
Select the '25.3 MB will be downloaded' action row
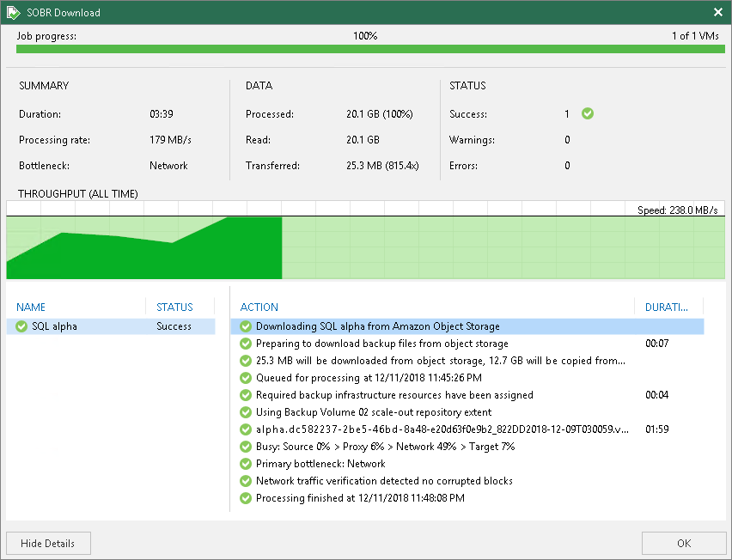pos(467,361)
